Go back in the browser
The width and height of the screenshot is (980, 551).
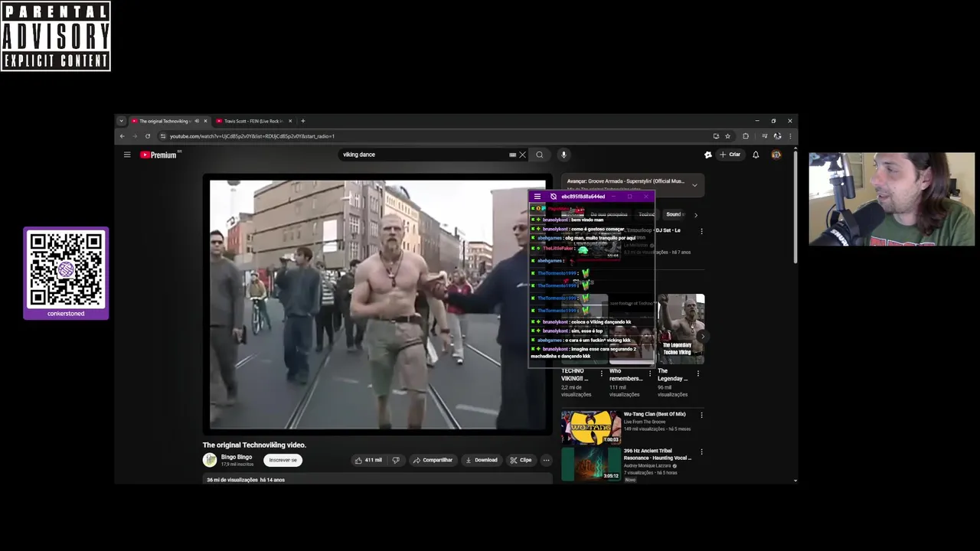pyautogui.click(x=122, y=136)
